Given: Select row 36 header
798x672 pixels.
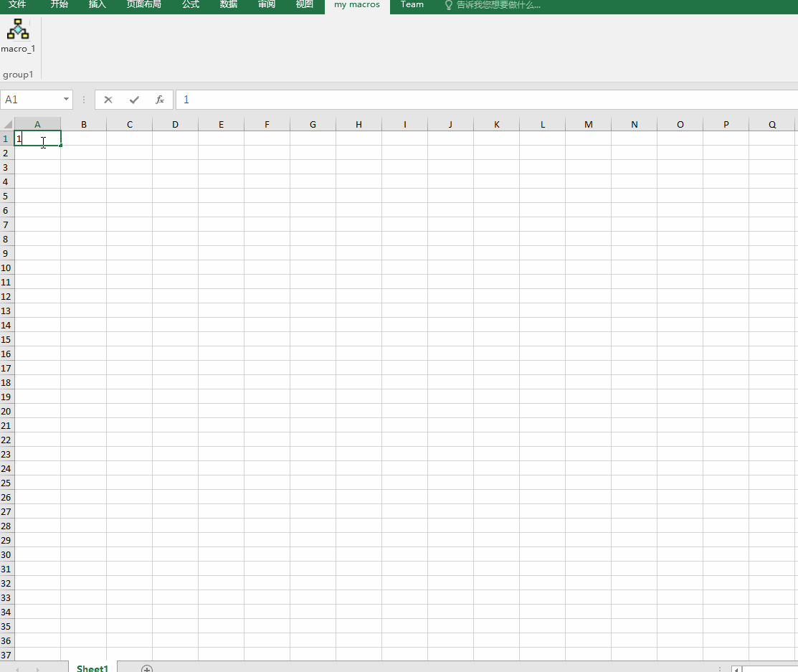Looking at the screenshot, I should click(6, 641).
